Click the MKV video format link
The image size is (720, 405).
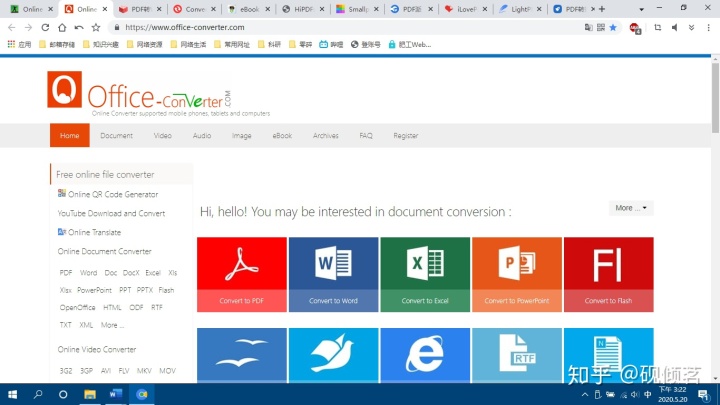tap(144, 371)
